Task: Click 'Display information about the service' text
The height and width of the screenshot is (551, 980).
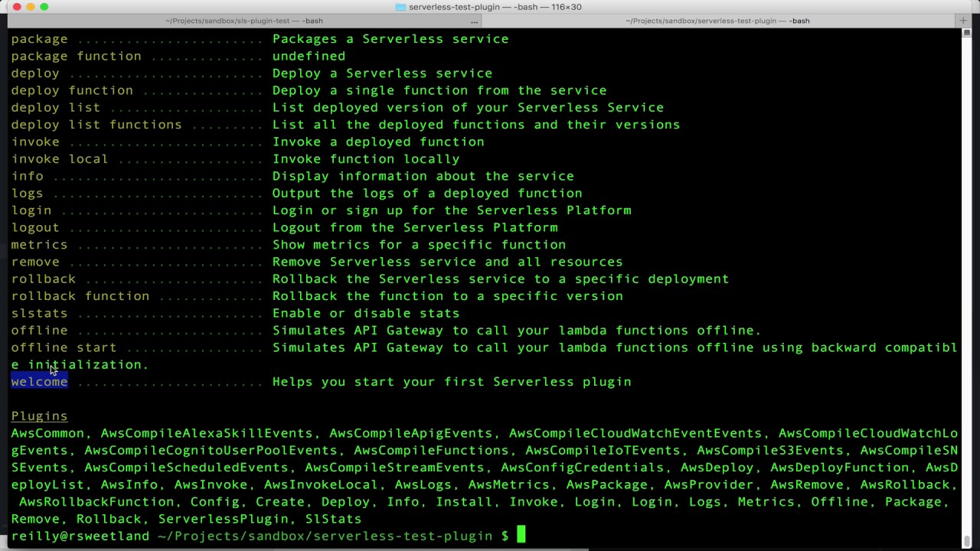Action: point(423,176)
